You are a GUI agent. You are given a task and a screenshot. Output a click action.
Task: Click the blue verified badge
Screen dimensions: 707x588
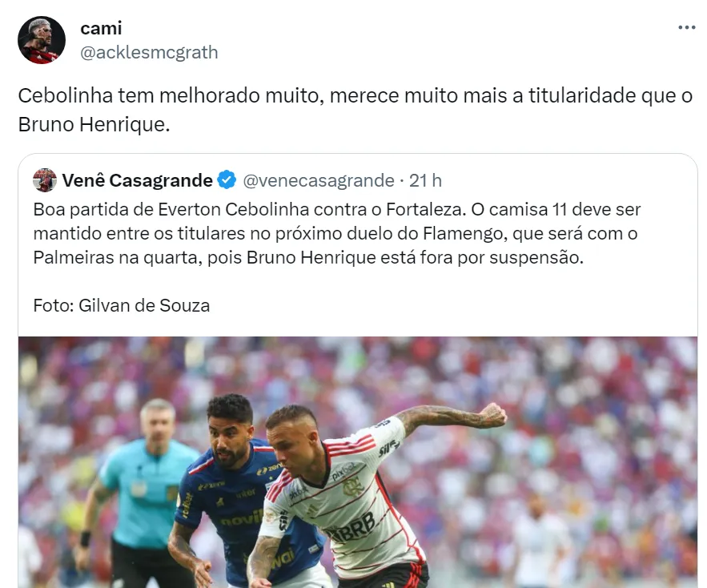pos(227,180)
